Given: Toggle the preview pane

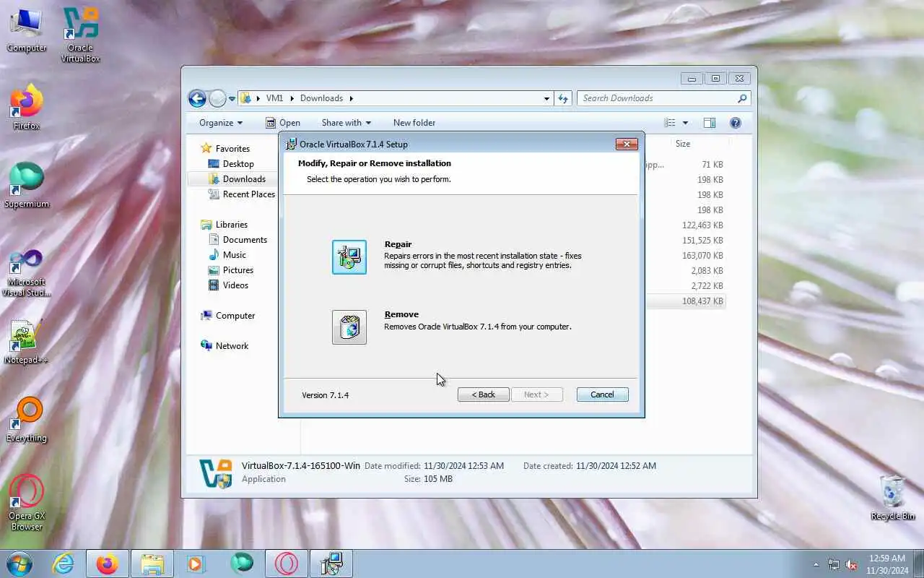Looking at the screenshot, I should (710, 123).
